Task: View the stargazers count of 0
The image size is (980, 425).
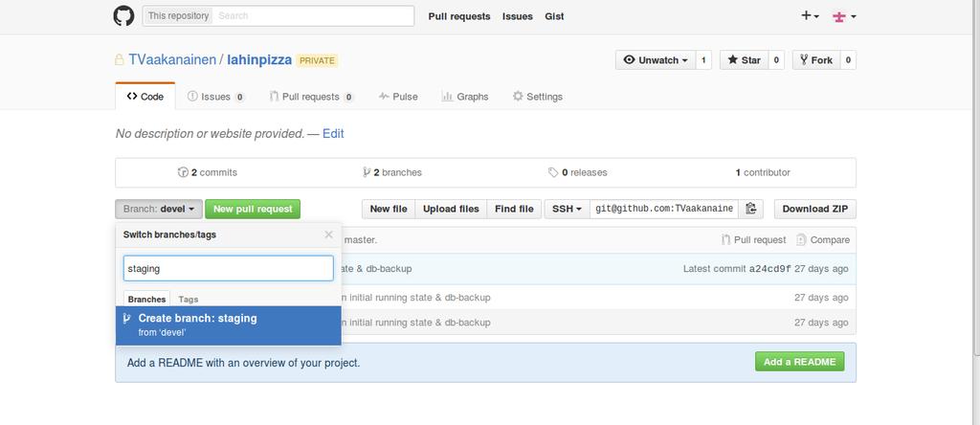Action: [775, 60]
